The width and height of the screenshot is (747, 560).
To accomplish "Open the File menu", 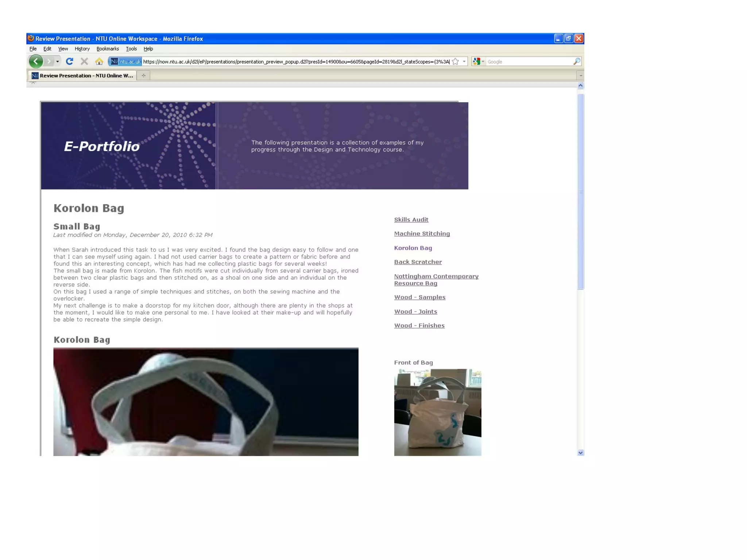I will 33,48.
